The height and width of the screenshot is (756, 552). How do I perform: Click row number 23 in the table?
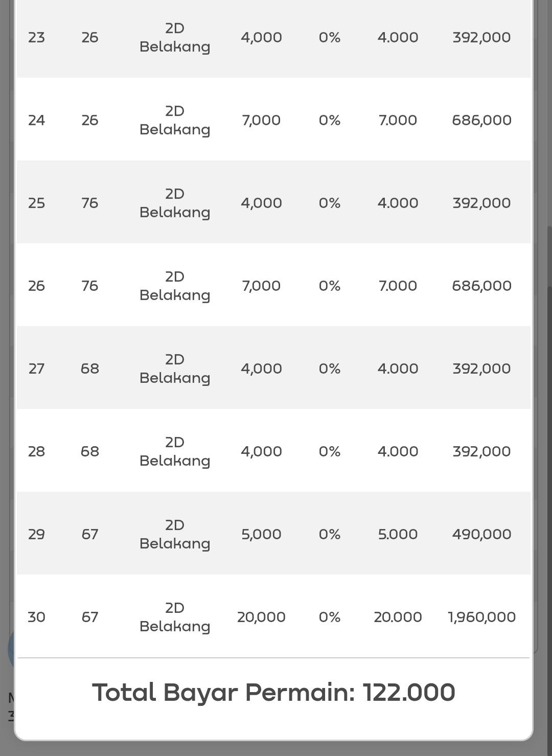click(36, 37)
